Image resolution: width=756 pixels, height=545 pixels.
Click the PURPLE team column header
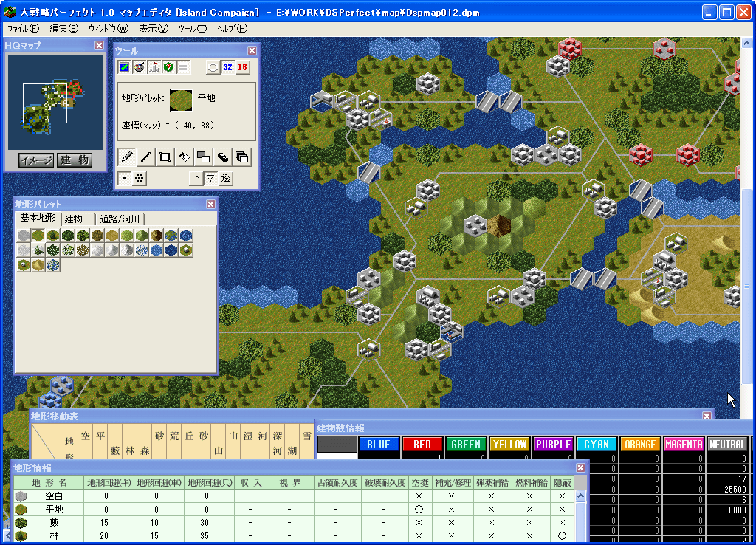pyautogui.click(x=553, y=445)
